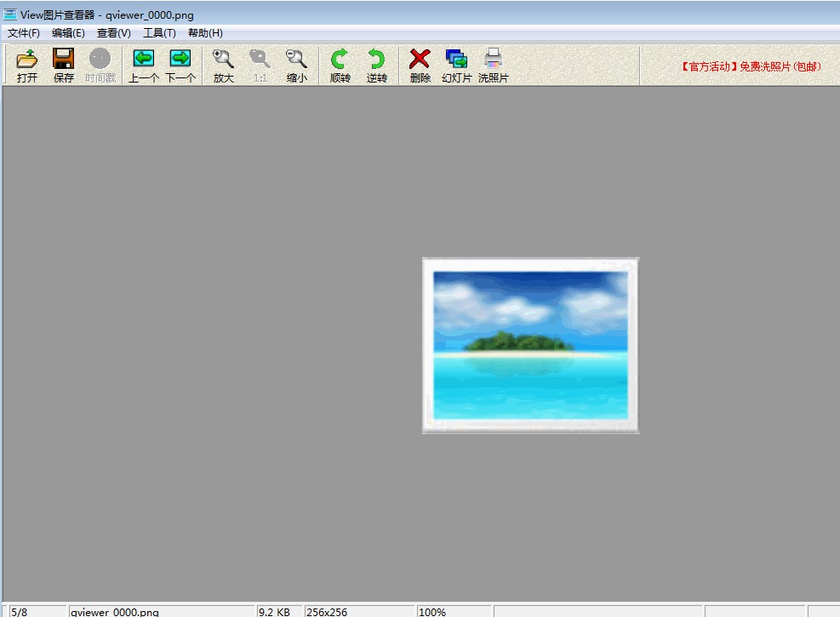The width and height of the screenshot is (840, 617).
Task: Go to previous image with 上一个
Action: point(143,64)
